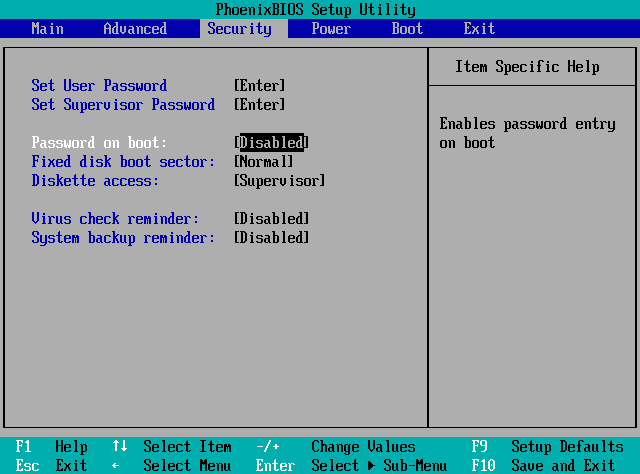Select the Diskette access label
The image size is (640, 474).
point(95,181)
